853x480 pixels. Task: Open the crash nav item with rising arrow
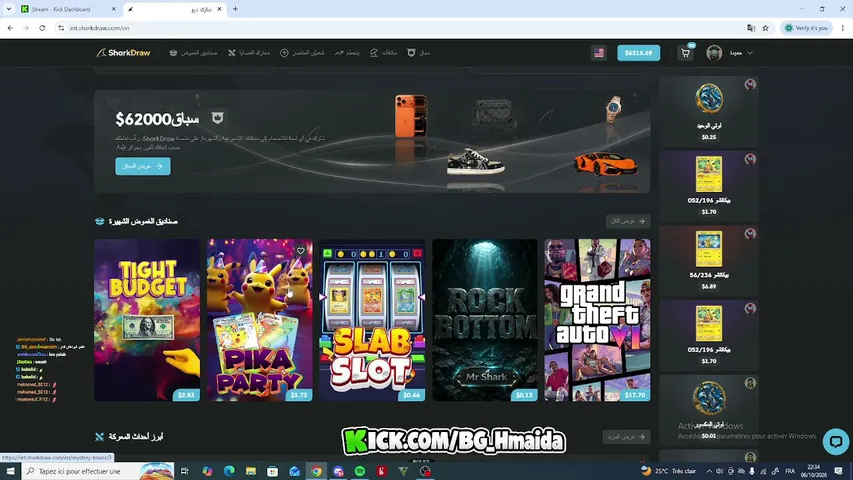[x=347, y=53]
